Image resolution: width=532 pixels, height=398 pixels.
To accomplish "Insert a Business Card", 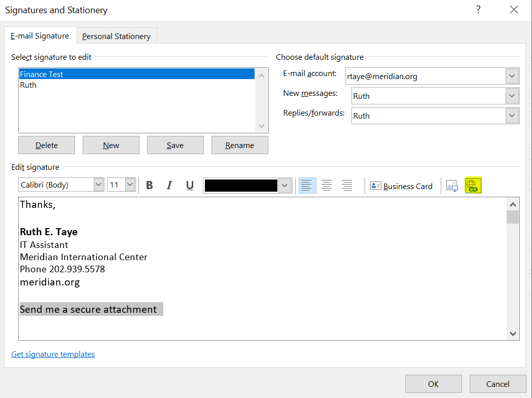I will 401,186.
